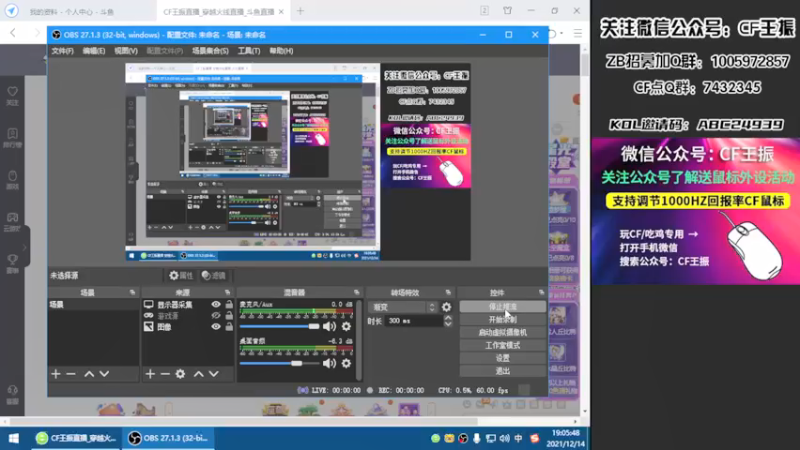Open 麦克风/Aux audio settings gear
The height and width of the screenshot is (450, 800).
pyautogui.click(x=346, y=327)
